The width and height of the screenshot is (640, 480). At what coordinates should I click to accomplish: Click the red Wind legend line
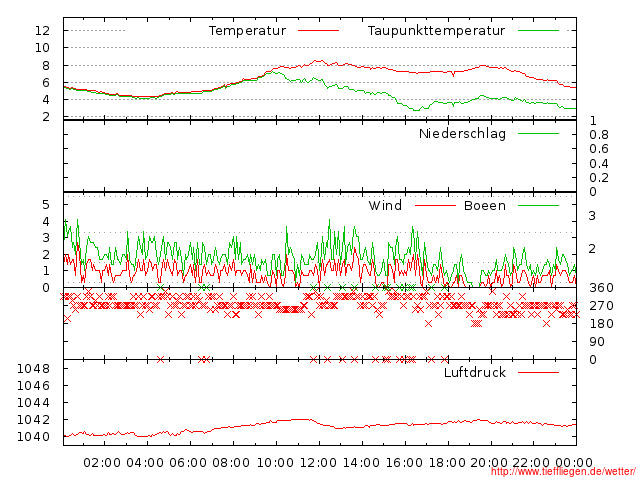(435, 205)
